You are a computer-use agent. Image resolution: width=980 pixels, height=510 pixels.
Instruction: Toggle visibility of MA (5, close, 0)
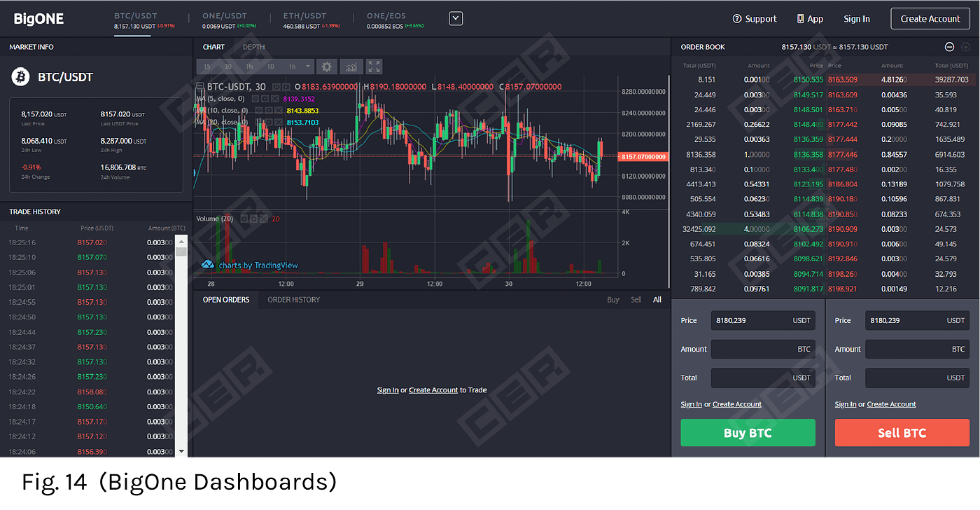255,99
